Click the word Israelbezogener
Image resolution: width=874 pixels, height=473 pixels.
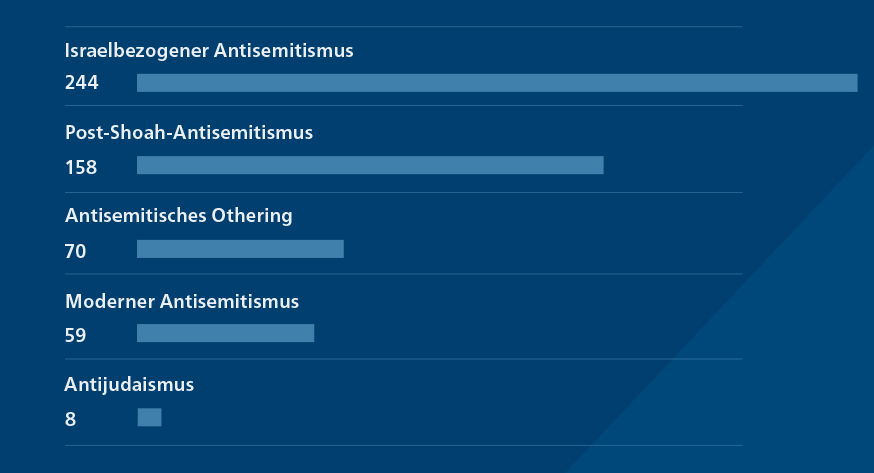tap(137, 51)
